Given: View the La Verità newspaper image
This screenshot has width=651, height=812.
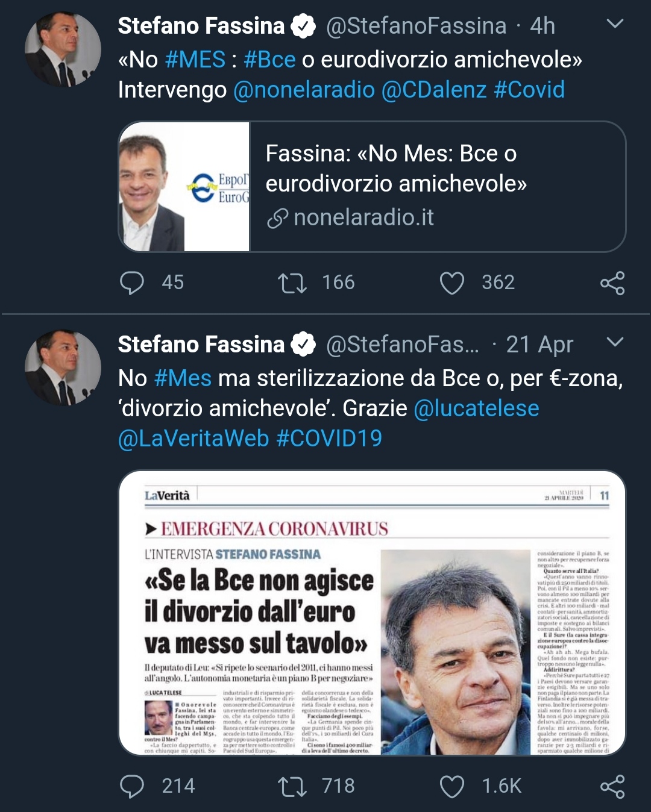Looking at the screenshot, I should [372, 613].
